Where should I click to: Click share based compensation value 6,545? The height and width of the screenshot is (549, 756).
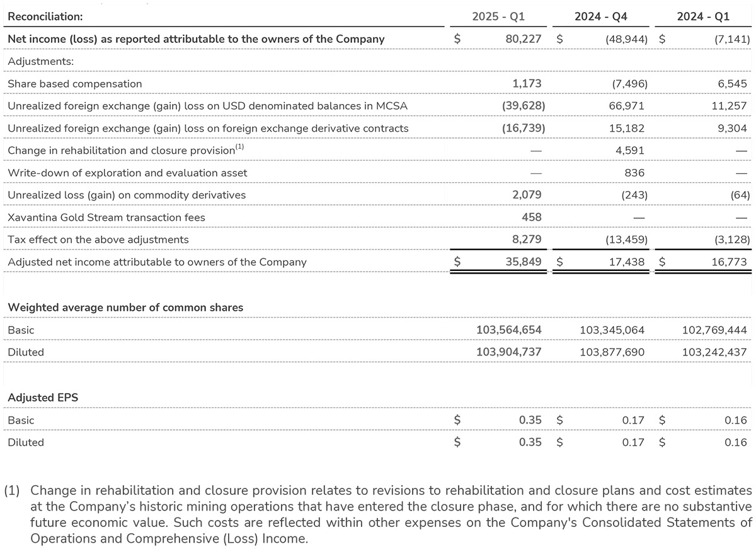click(732, 83)
